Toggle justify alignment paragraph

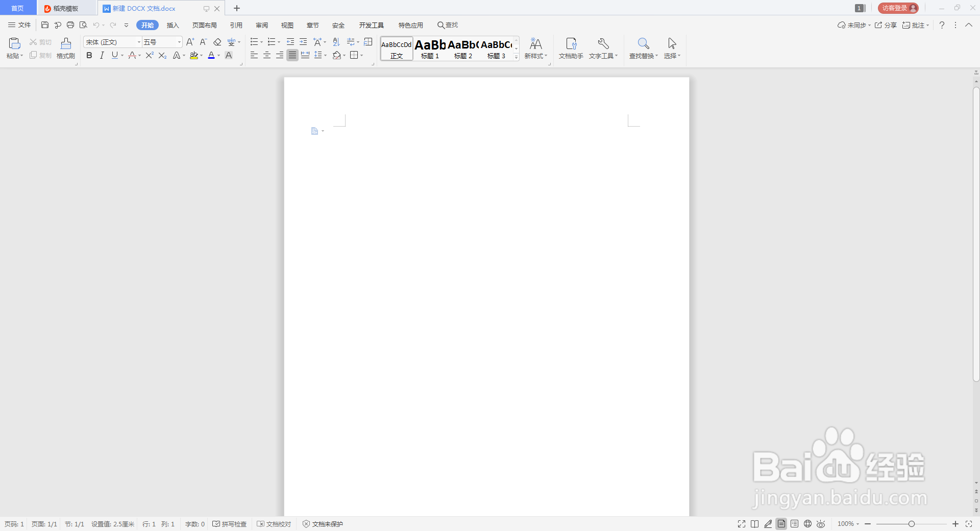292,55
